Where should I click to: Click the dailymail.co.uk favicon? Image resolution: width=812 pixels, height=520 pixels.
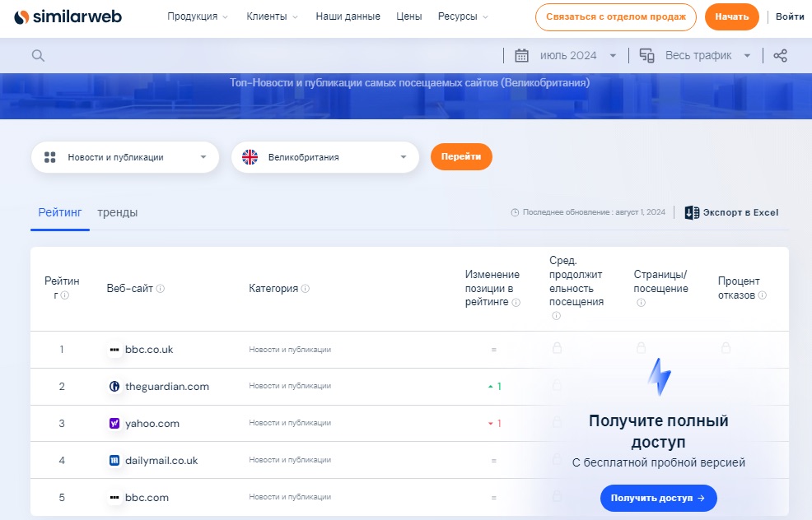(x=114, y=461)
